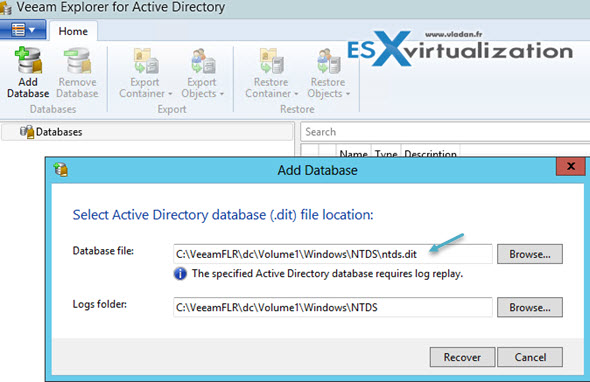Click into the Database file path field
The image size is (590, 382).
tap(333, 254)
